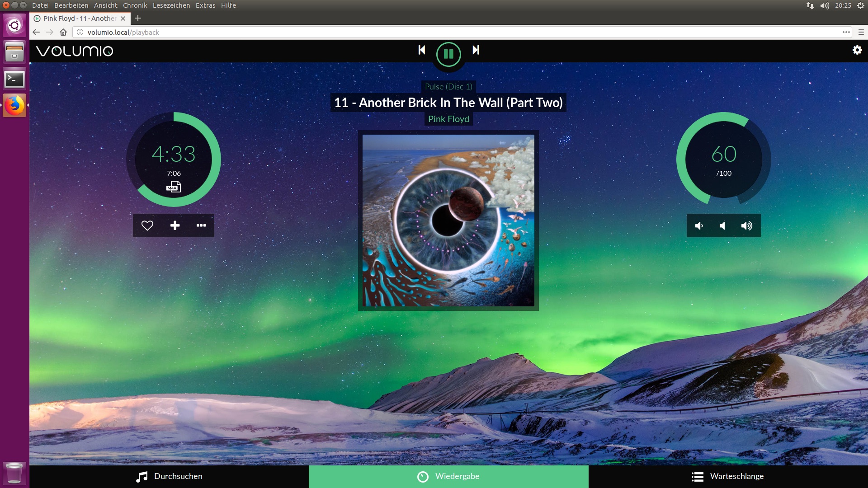Mute the audio with mute icon
The width and height of the screenshot is (868, 488).
coord(723,226)
